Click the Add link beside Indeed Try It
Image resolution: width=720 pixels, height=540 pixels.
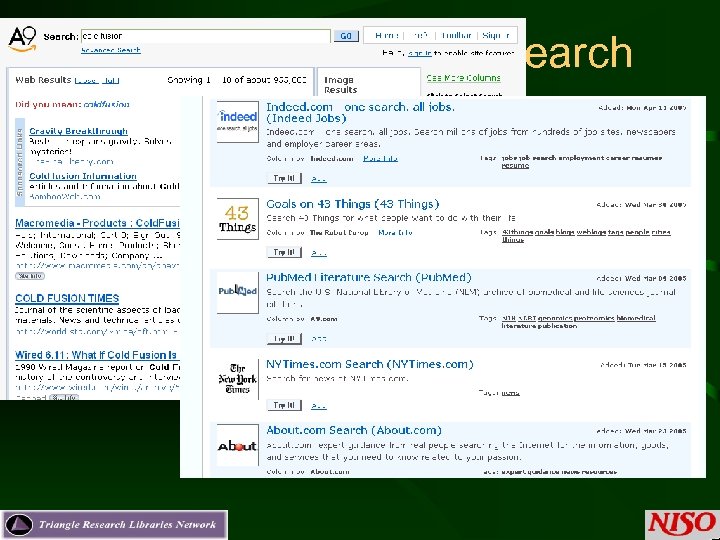(x=319, y=179)
